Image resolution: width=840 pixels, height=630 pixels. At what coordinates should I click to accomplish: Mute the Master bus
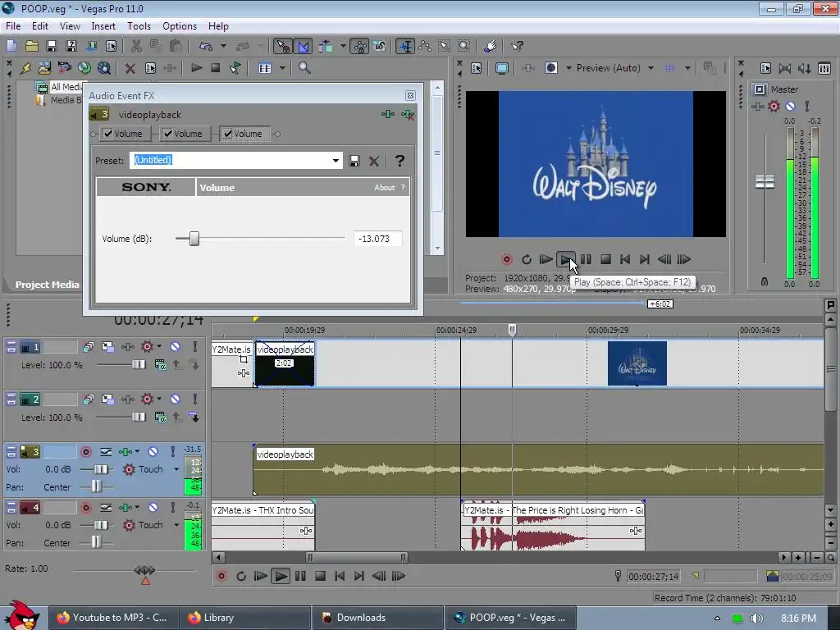[790, 106]
